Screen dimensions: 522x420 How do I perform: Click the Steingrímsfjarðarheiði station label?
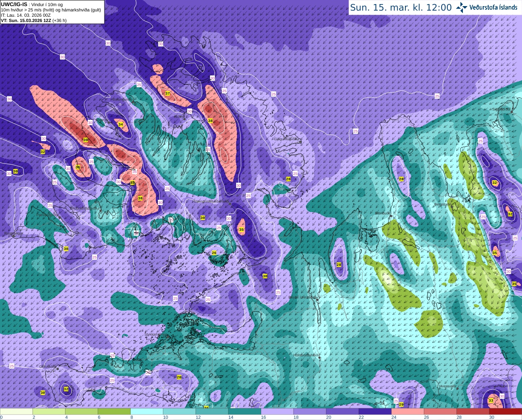(x=211, y=201)
